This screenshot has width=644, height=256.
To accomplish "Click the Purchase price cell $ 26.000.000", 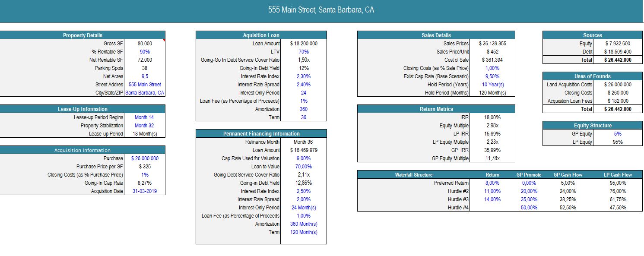I will (145, 158).
